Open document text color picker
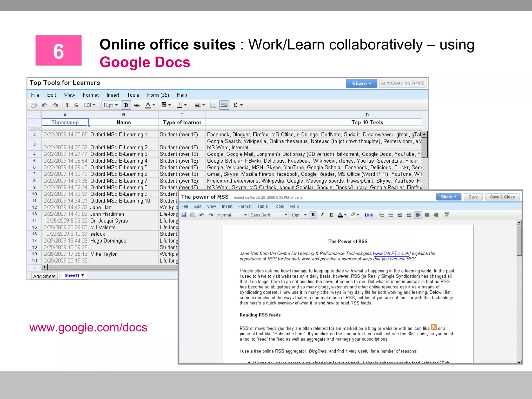Viewport: 532px width, 399px height. pos(342,215)
